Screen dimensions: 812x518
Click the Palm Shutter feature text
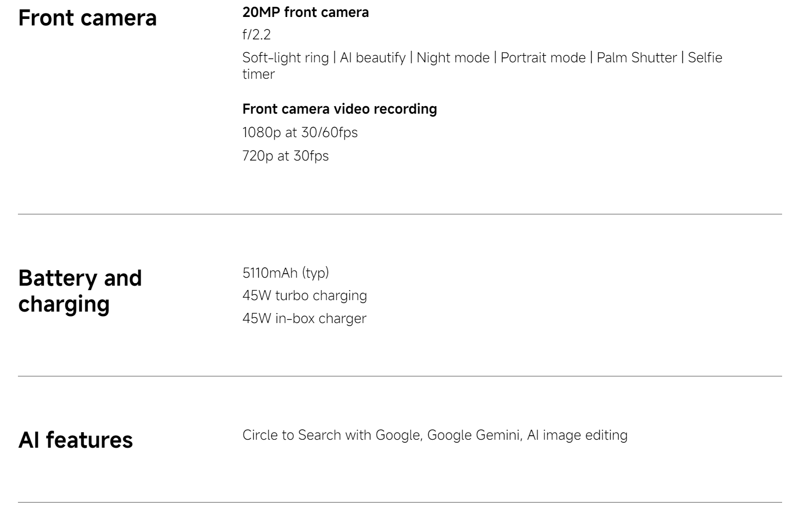click(x=637, y=58)
